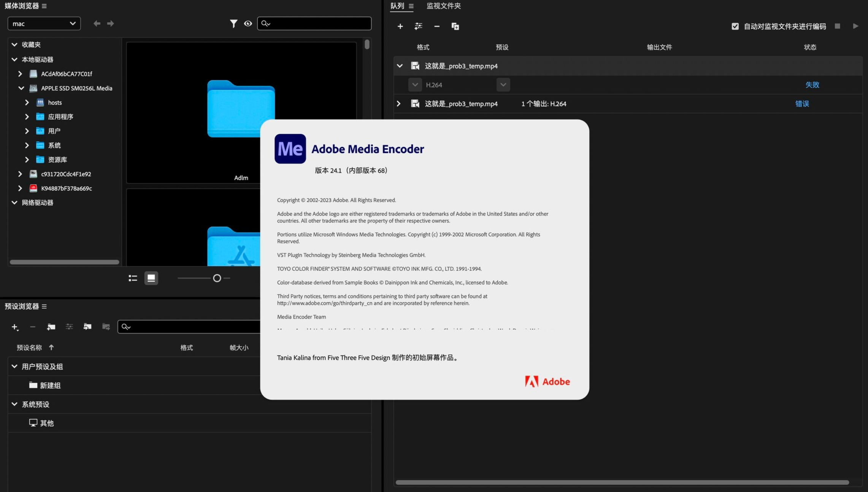The width and height of the screenshot is (868, 492).
Task: Switch to the 监视文件夹 tab
Action: point(443,6)
